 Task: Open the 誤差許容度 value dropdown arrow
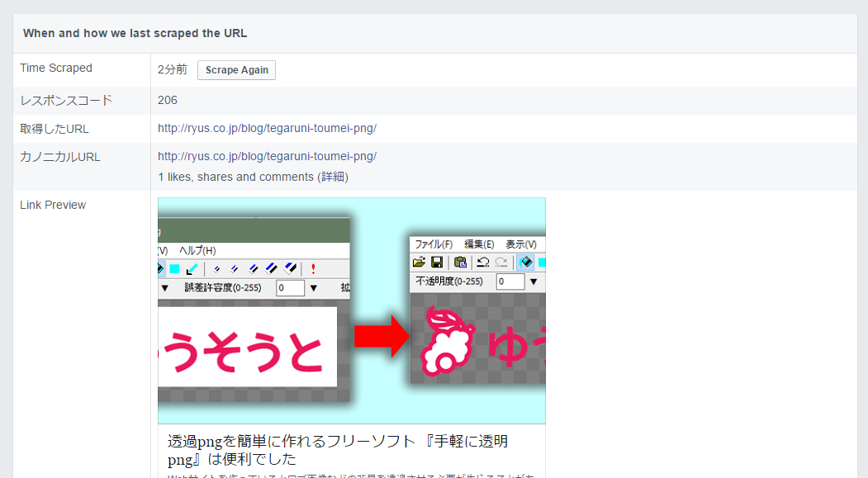coord(314,288)
